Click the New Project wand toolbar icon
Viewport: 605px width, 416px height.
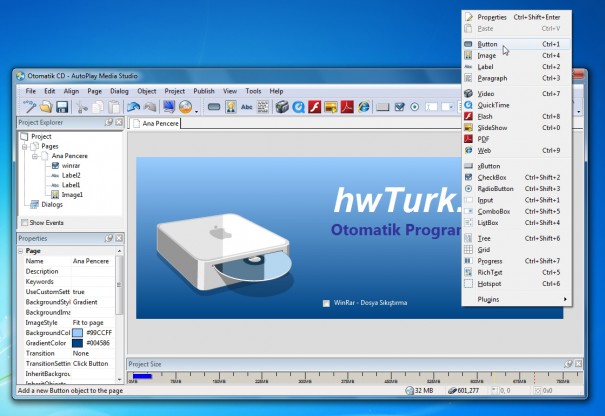tap(29, 107)
